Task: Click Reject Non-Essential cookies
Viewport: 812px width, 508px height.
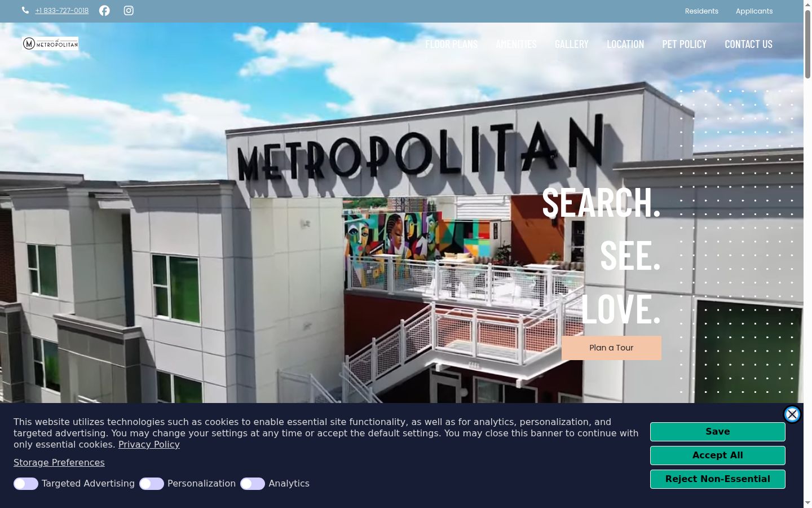Action: [x=718, y=479]
